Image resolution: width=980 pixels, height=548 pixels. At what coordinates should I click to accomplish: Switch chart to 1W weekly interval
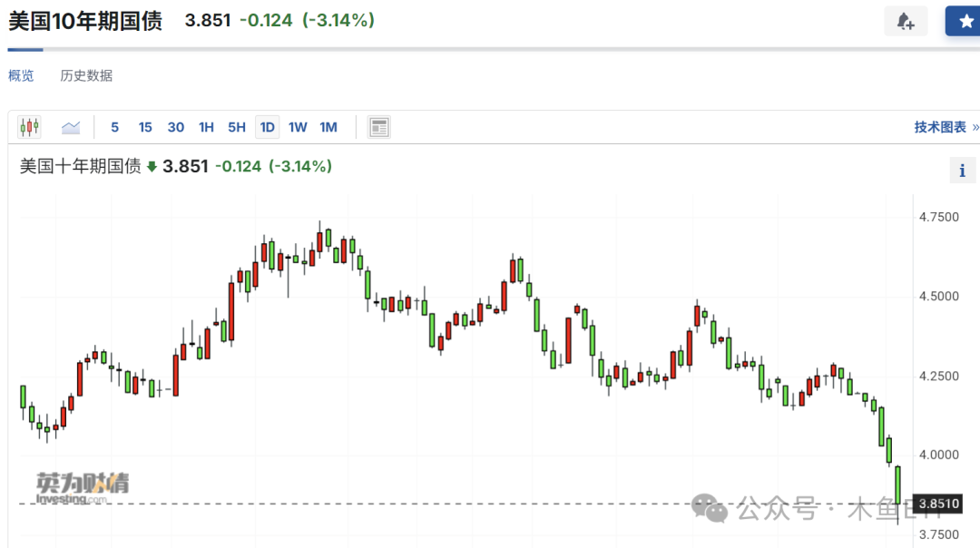(298, 127)
